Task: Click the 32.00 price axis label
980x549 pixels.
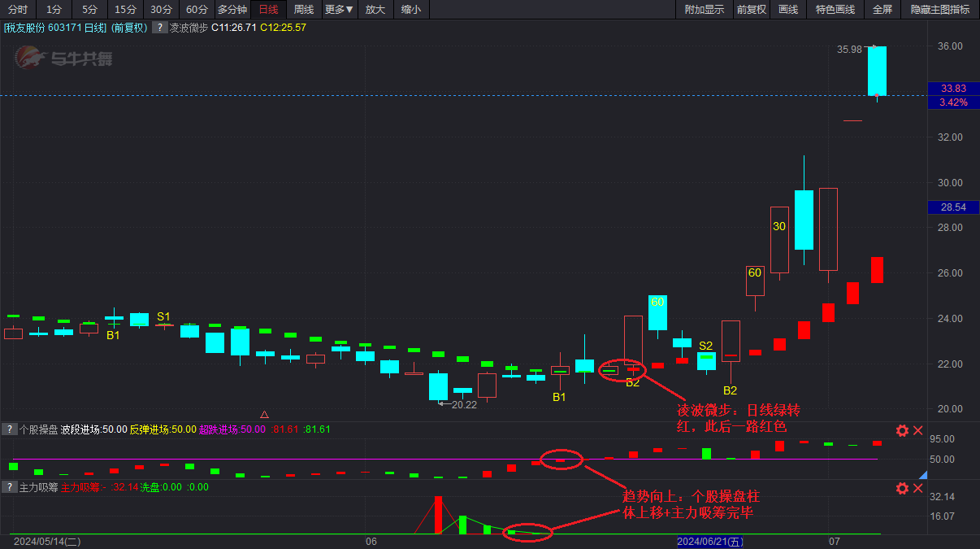Action: 951,137
